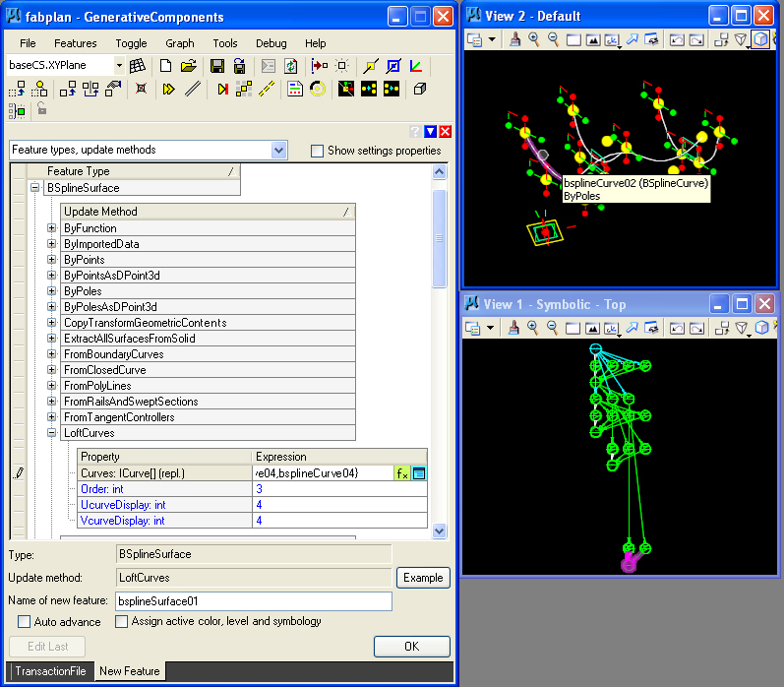Click View Previous undo icon in View 2
Screen dimensions: 784x687
(677, 40)
